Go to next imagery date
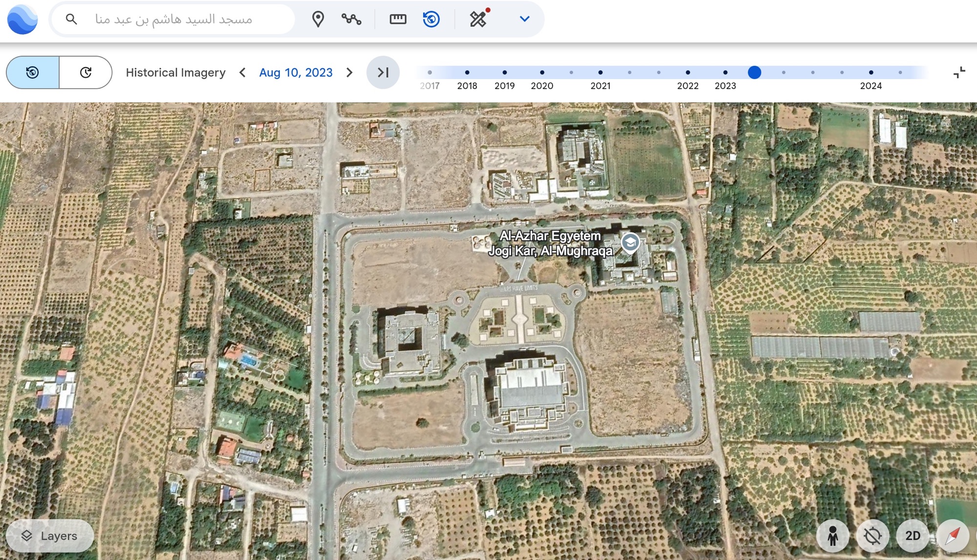This screenshot has height=560, width=977. [349, 73]
